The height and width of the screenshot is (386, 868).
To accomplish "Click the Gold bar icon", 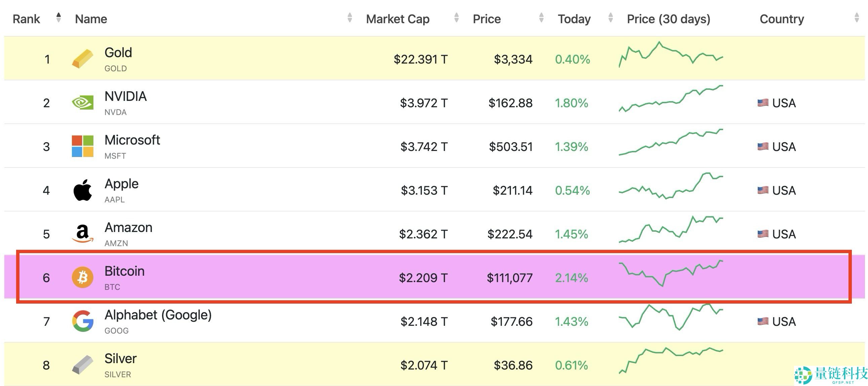I will (x=83, y=59).
